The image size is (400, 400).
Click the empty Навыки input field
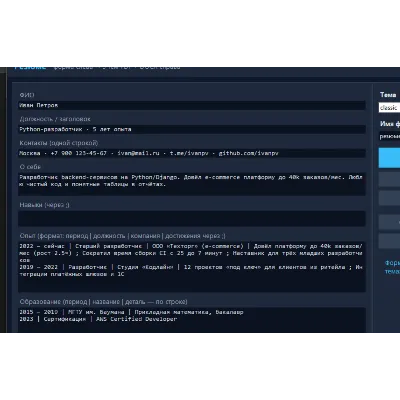[x=192, y=219]
